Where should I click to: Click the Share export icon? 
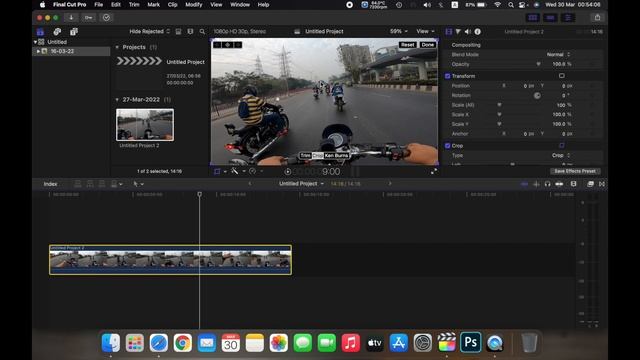point(597,18)
